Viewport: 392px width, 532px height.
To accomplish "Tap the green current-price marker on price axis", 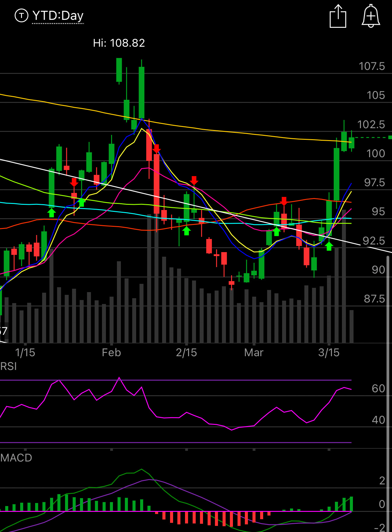I will 390,138.
